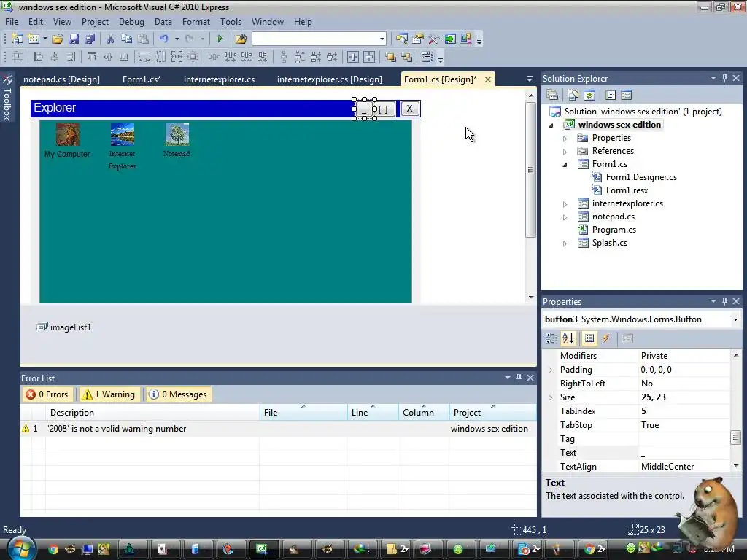Expand the Padding property
747x560 pixels.
pos(550,370)
